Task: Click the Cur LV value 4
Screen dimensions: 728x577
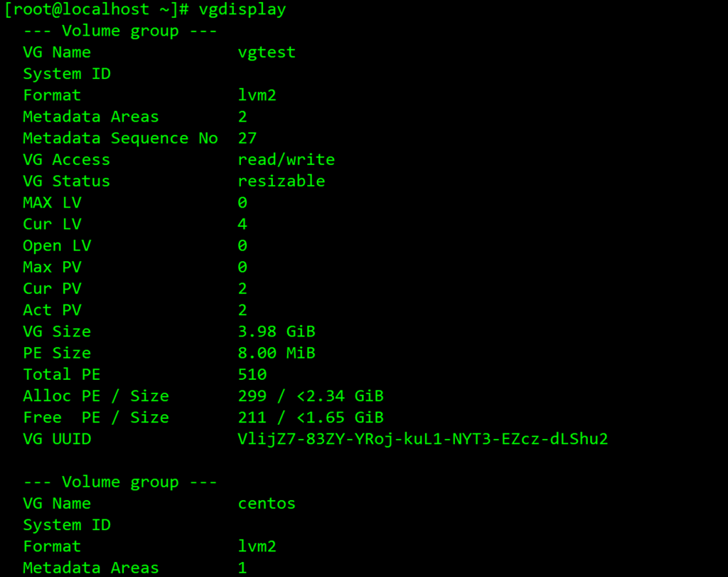Action: tap(242, 224)
